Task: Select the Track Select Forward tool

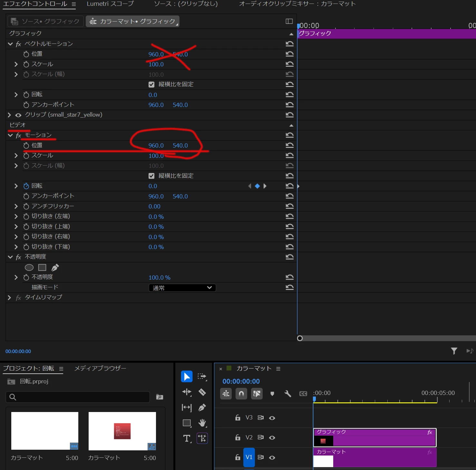Action: [x=202, y=376]
